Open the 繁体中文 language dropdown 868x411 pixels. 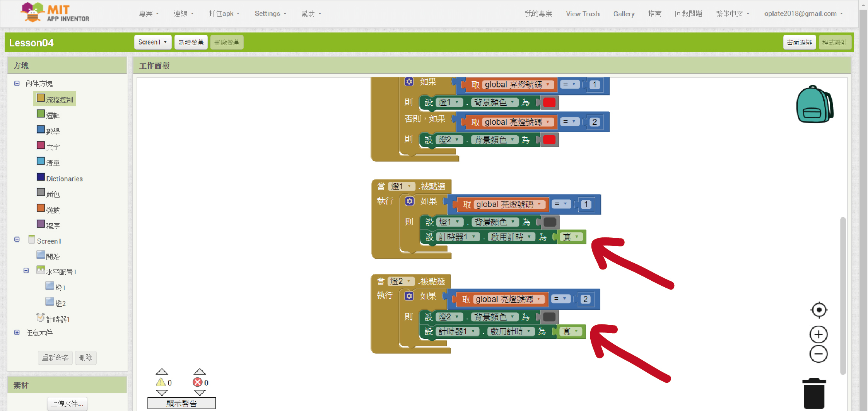pos(733,14)
